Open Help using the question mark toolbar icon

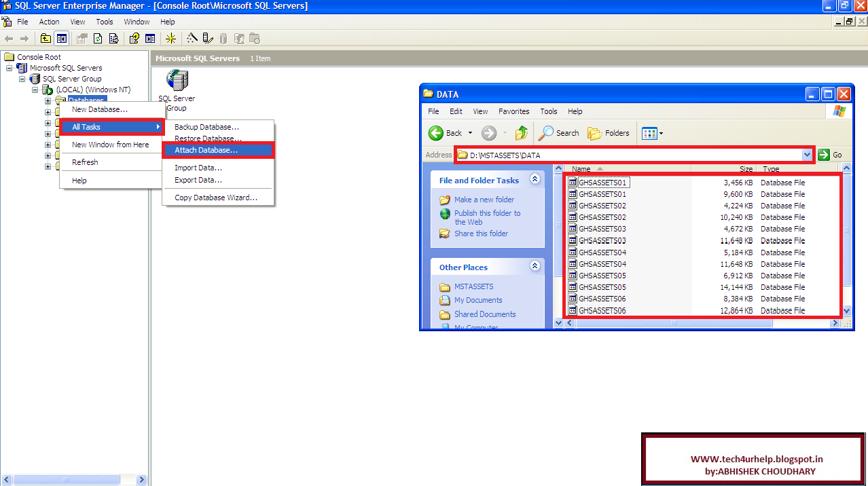point(135,39)
